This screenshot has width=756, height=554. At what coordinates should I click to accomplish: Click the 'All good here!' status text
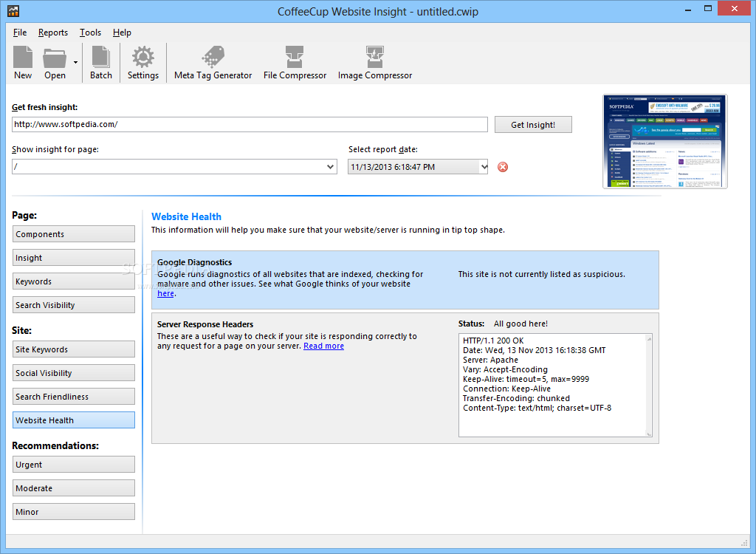click(520, 324)
